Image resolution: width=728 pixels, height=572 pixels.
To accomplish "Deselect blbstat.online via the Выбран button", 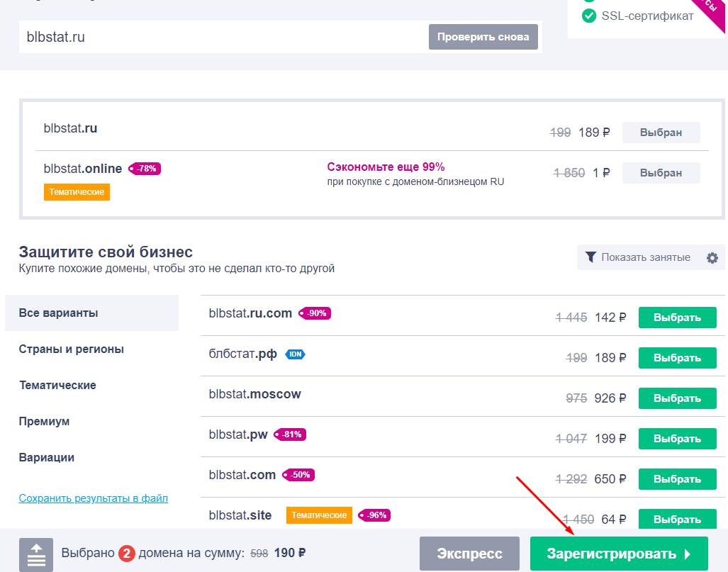I will pyautogui.click(x=661, y=173).
